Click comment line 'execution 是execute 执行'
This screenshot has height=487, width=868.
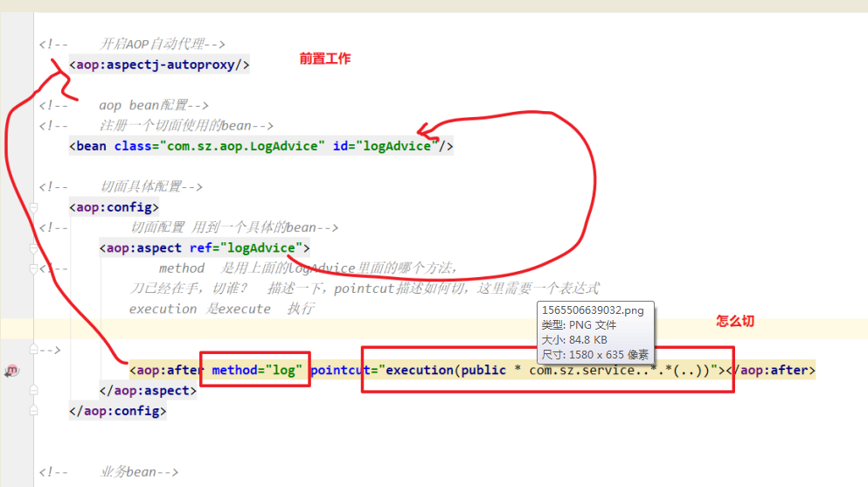[x=222, y=309]
